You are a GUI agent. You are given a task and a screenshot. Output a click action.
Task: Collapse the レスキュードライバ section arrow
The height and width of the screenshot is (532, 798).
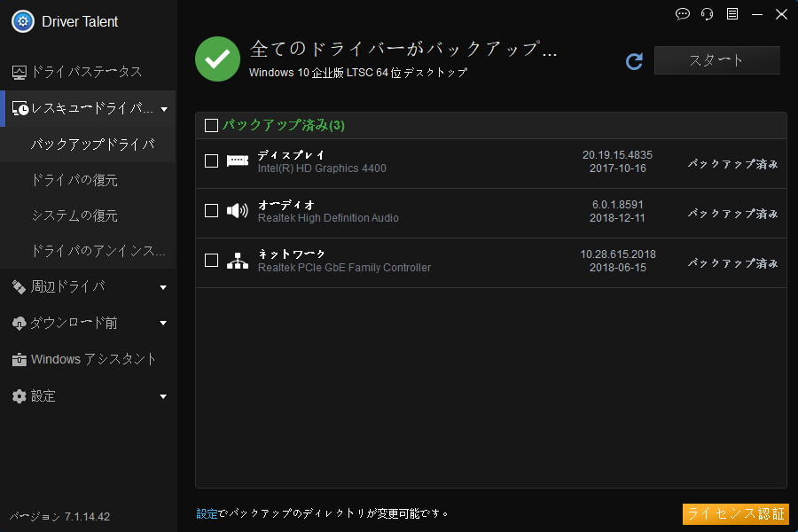pyautogui.click(x=164, y=109)
